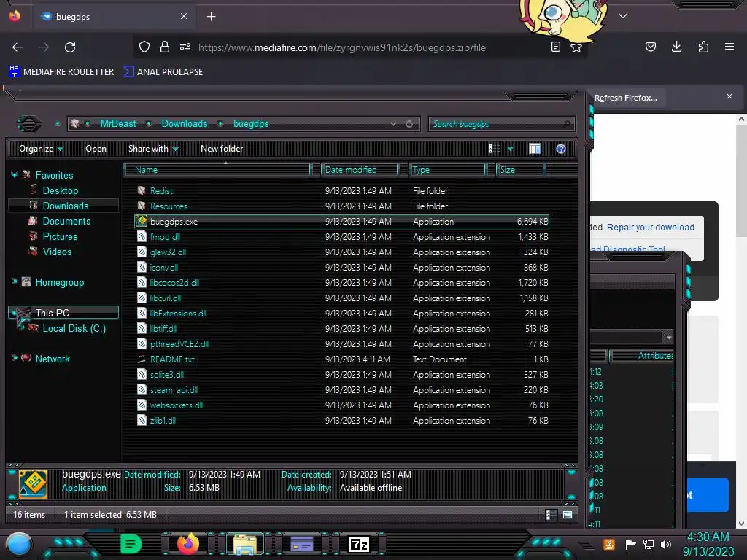The height and width of the screenshot is (560, 747).
Task: Click the volume speaker tray icon
Action: click(666, 544)
